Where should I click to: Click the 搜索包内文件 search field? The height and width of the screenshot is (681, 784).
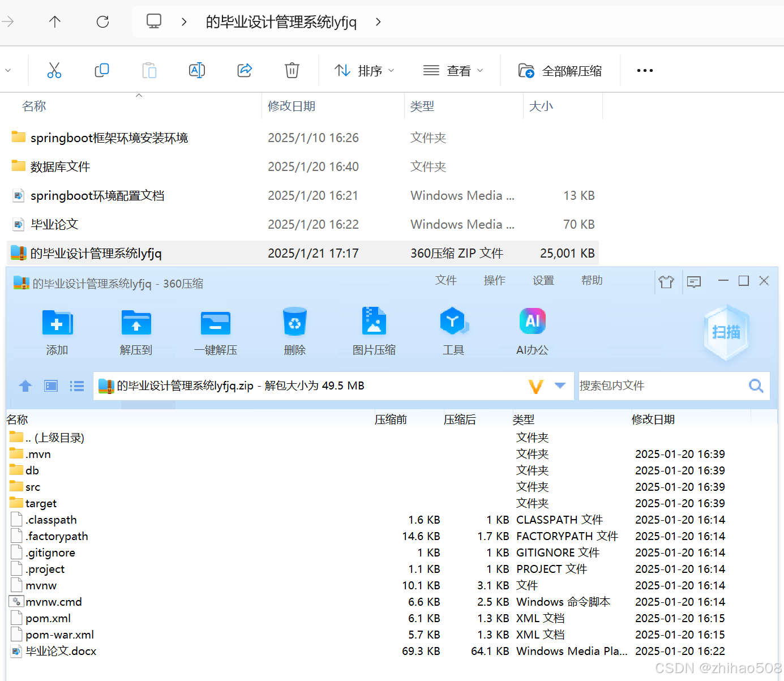661,386
